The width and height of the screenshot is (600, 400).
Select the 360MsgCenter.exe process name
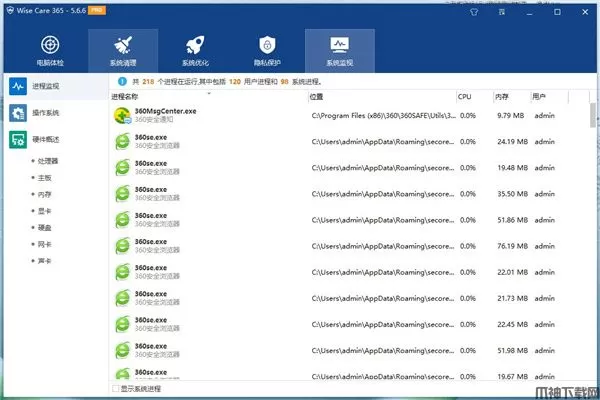[x=165, y=111]
